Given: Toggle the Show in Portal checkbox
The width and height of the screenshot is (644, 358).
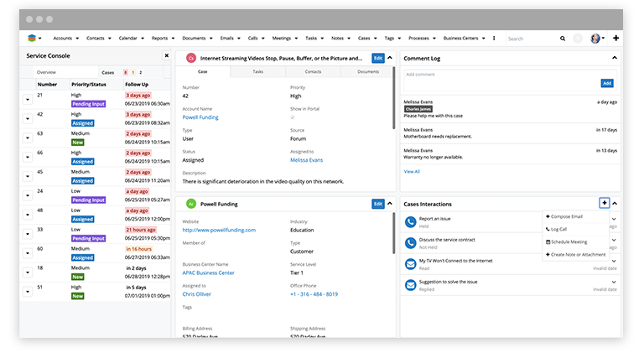Looking at the screenshot, I should tap(293, 117).
